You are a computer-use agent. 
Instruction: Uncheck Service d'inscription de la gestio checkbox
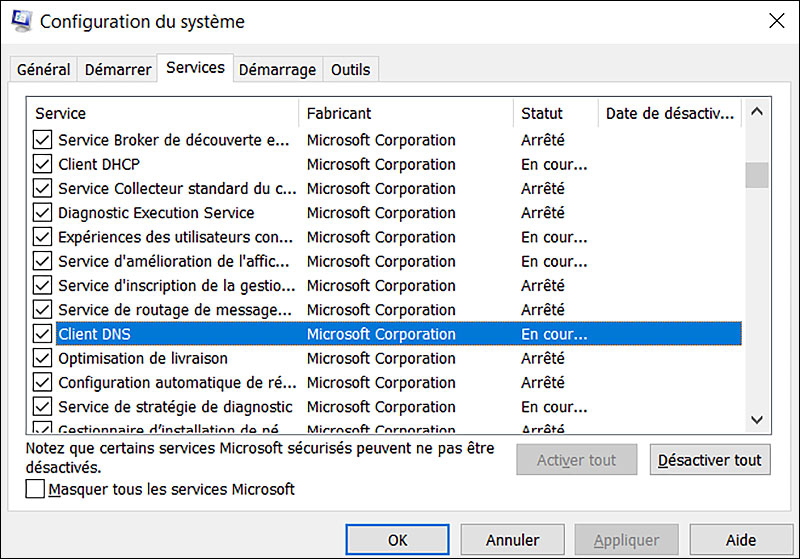click(x=42, y=285)
